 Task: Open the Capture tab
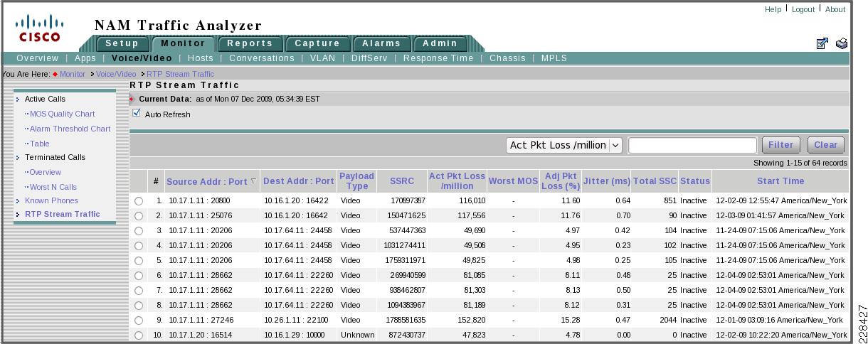click(317, 43)
